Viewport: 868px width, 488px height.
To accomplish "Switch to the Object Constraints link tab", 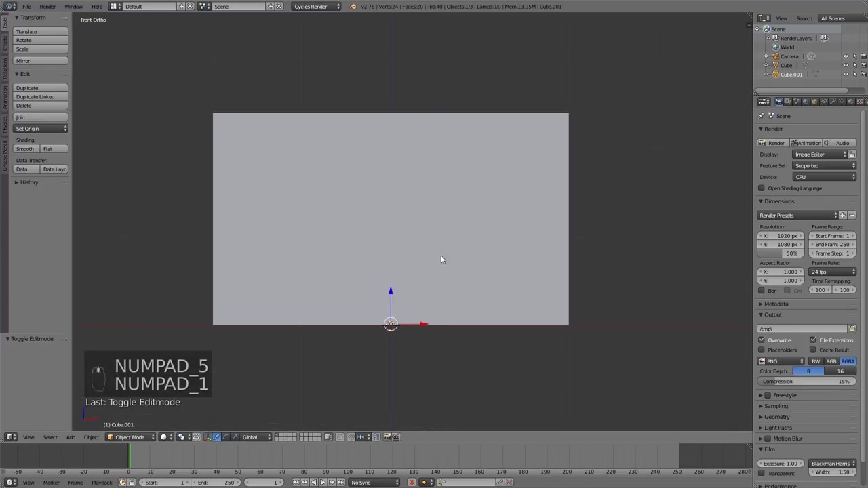I will [x=825, y=101].
